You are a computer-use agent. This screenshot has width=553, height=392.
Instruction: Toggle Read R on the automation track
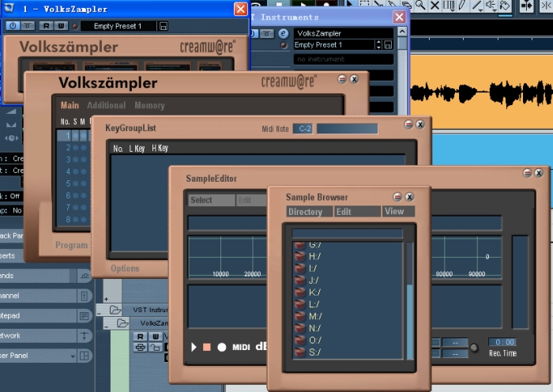point(141,336)
